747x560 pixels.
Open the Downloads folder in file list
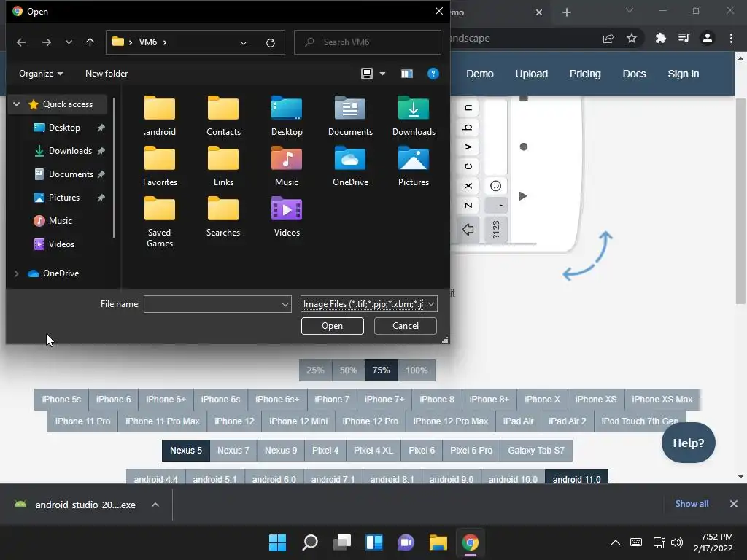click(x=414, y=116)
